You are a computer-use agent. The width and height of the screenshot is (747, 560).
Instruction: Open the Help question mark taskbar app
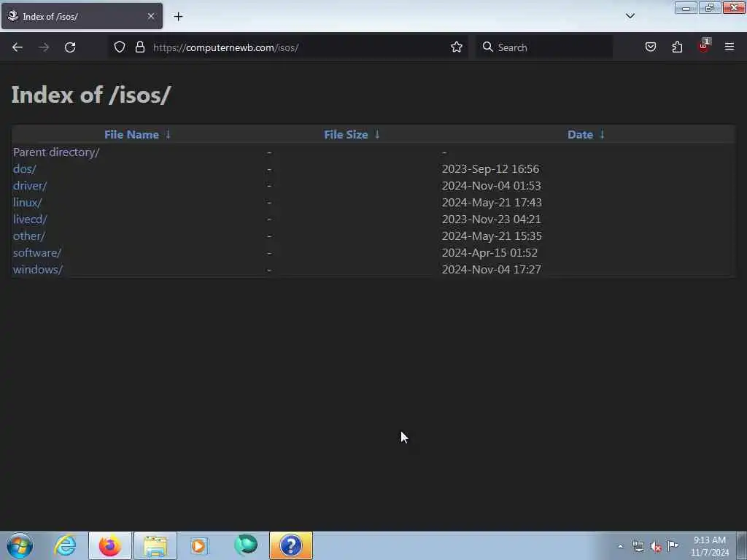[x=290, y=545]
